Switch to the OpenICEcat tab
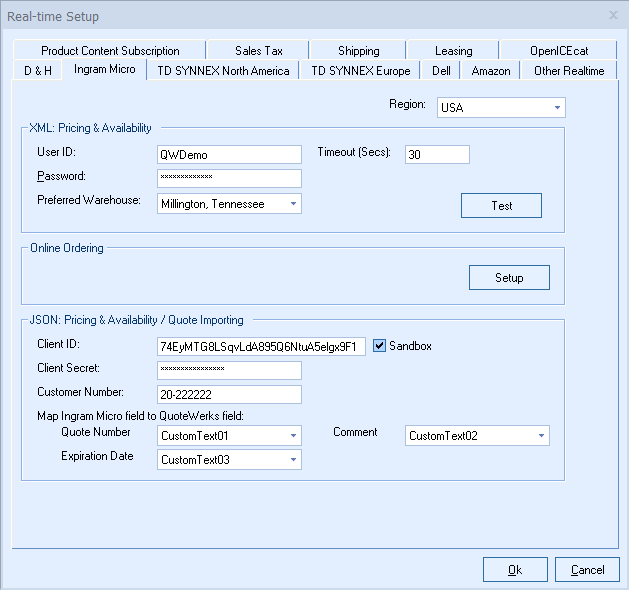 (559, 51)
